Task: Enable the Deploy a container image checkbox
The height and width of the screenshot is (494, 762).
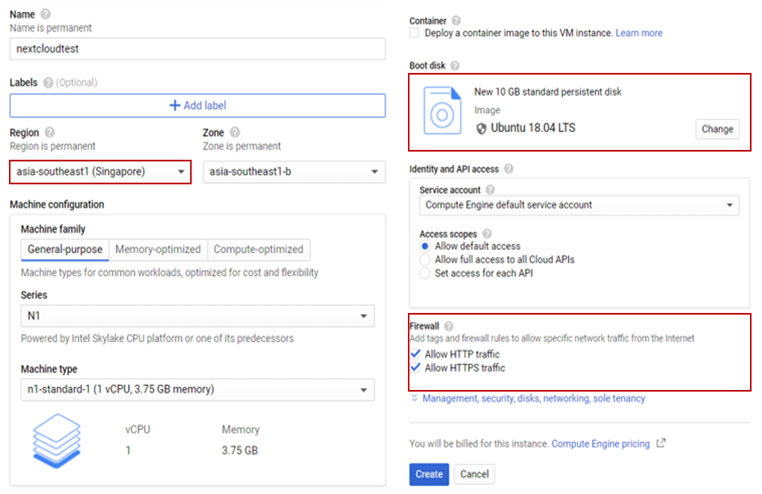Action: (415, 33)
